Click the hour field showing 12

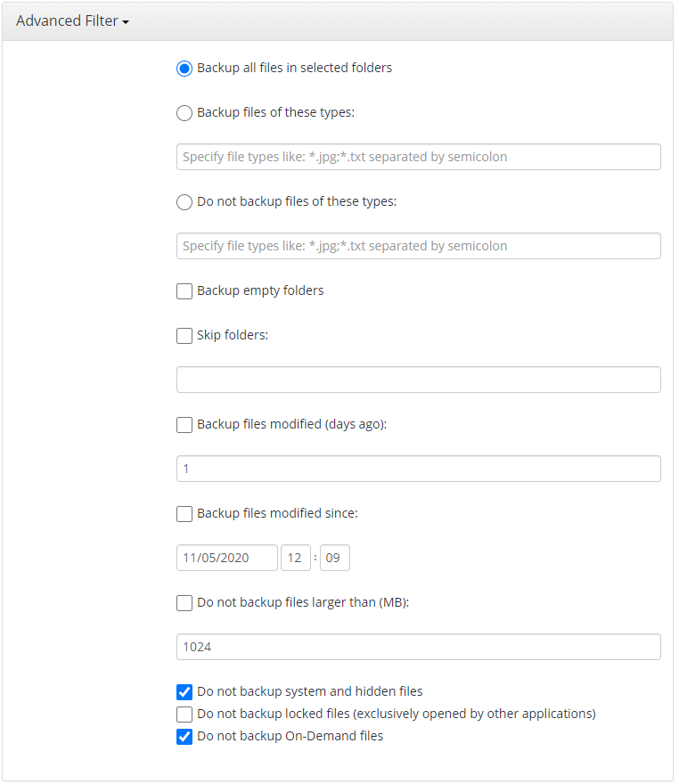pyautogui.click(x=296, y=558)
